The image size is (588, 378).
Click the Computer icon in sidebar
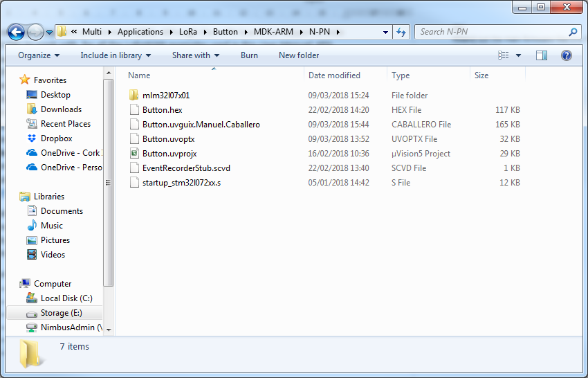pyautogui.click(x=25, y=283)
